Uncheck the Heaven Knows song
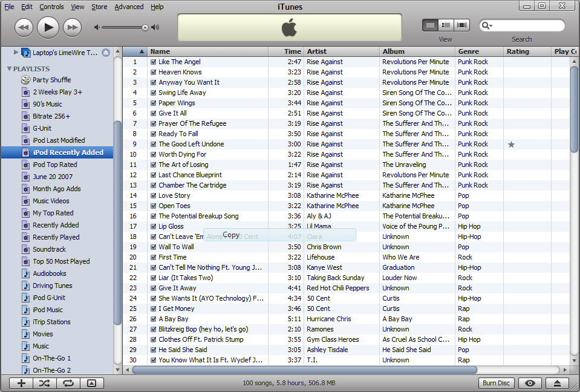This screenshot has height=392, width=580. tap(153, 72)
